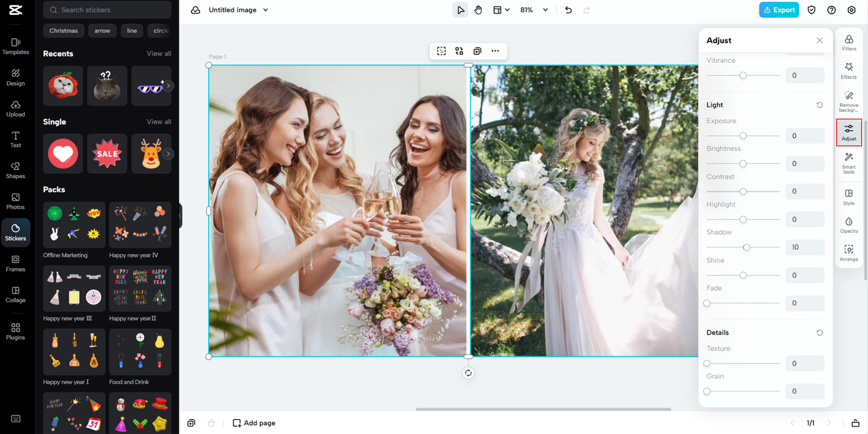
Task: Click the Contrast value field
Action: pos(804,192)
